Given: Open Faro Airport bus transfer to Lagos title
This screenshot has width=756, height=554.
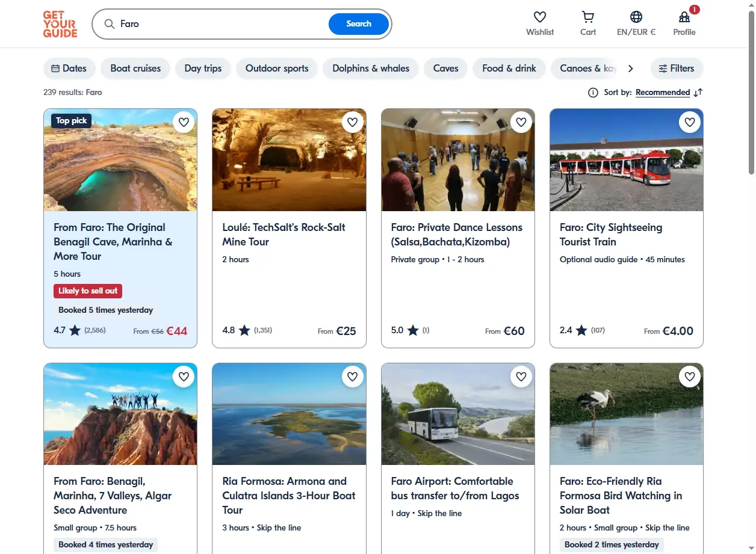Looking at the screenshot, I should click(x=455, y=488).
